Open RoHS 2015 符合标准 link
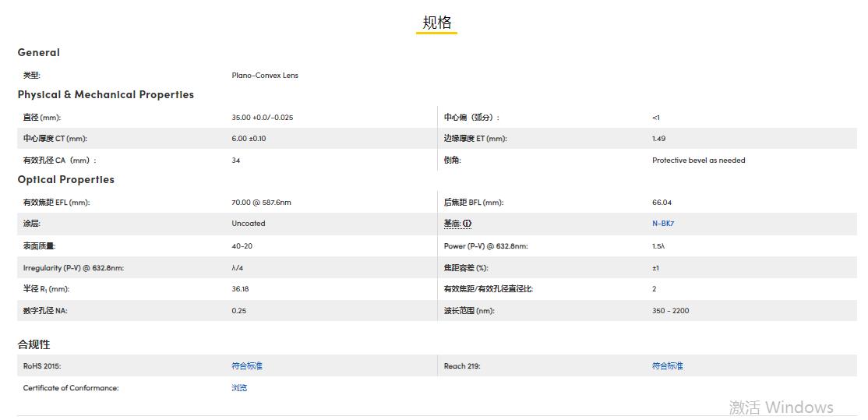 point(247,365)
